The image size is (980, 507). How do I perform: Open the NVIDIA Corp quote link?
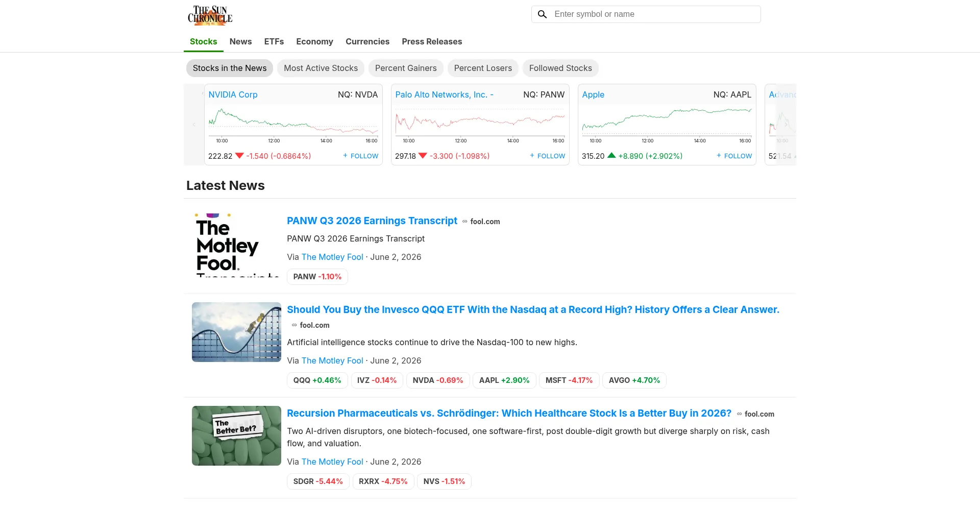click(233, 94)
